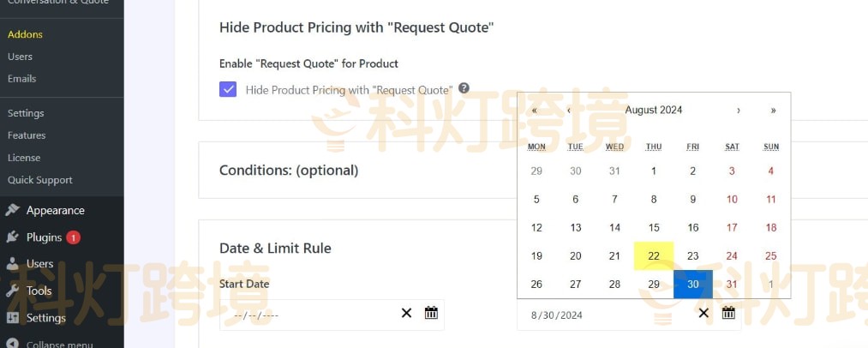Open the Start Date calendar picker icon

coord(431,313)
